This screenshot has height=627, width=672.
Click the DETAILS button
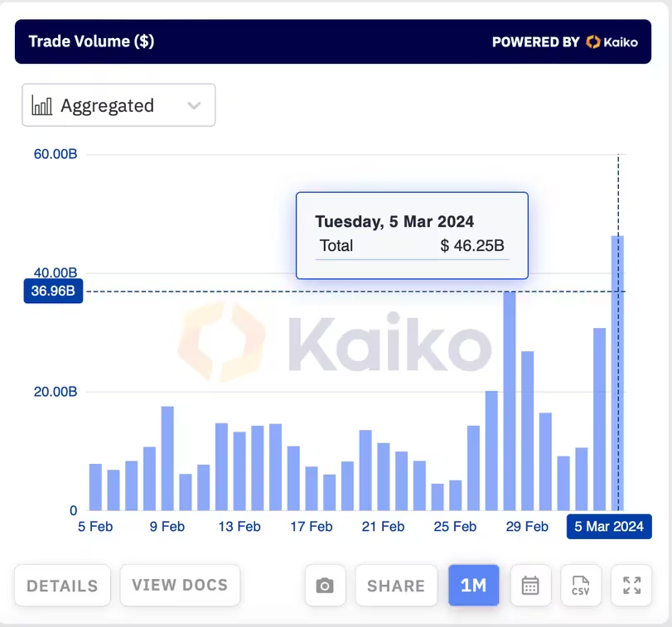pyautogui.click(x=63, y=586)
